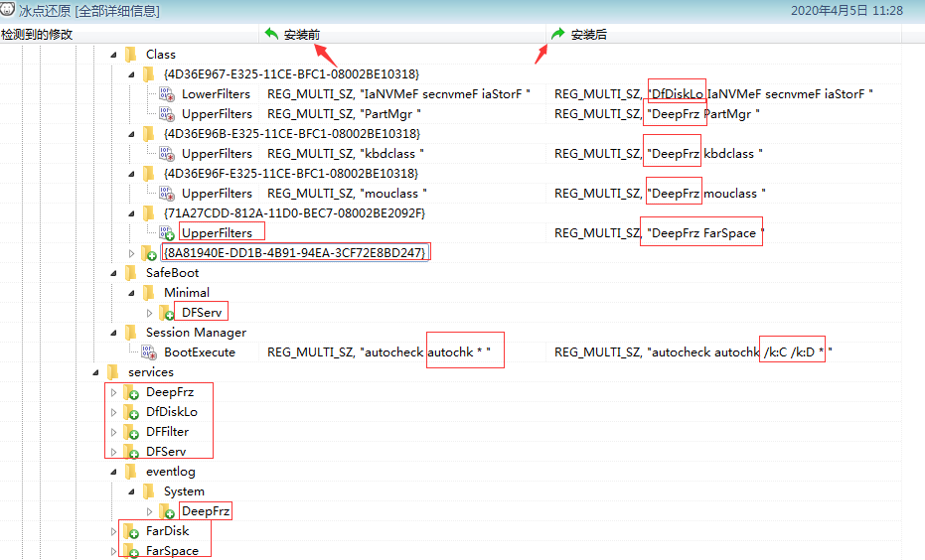Select the LowerFilters tree entry
The image size is (925, 560).
pos(216,94)
